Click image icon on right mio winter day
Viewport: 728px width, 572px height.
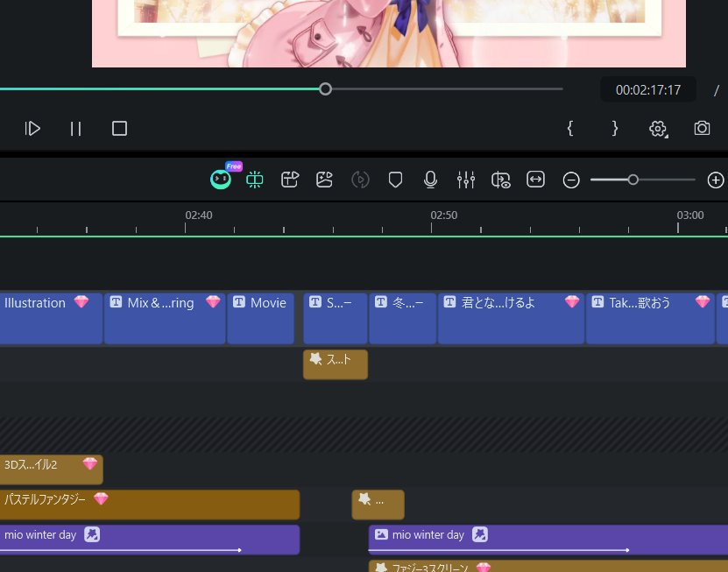381,534
